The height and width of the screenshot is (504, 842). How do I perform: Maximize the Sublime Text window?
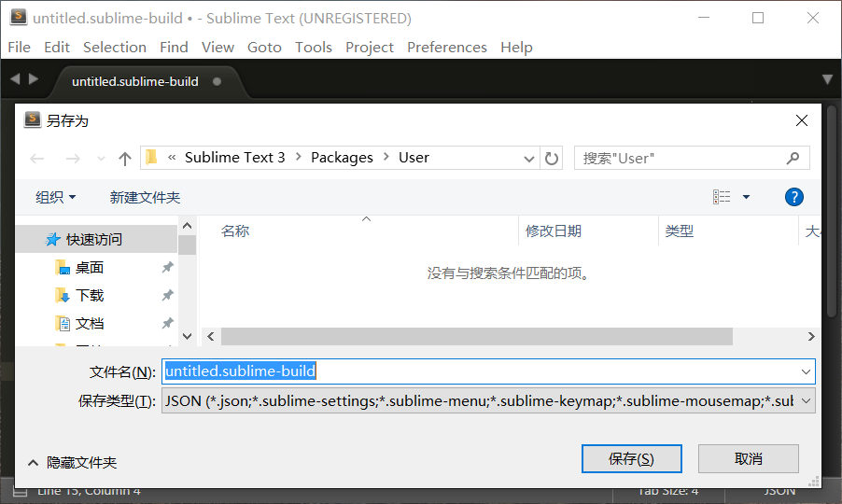(758, 18)
